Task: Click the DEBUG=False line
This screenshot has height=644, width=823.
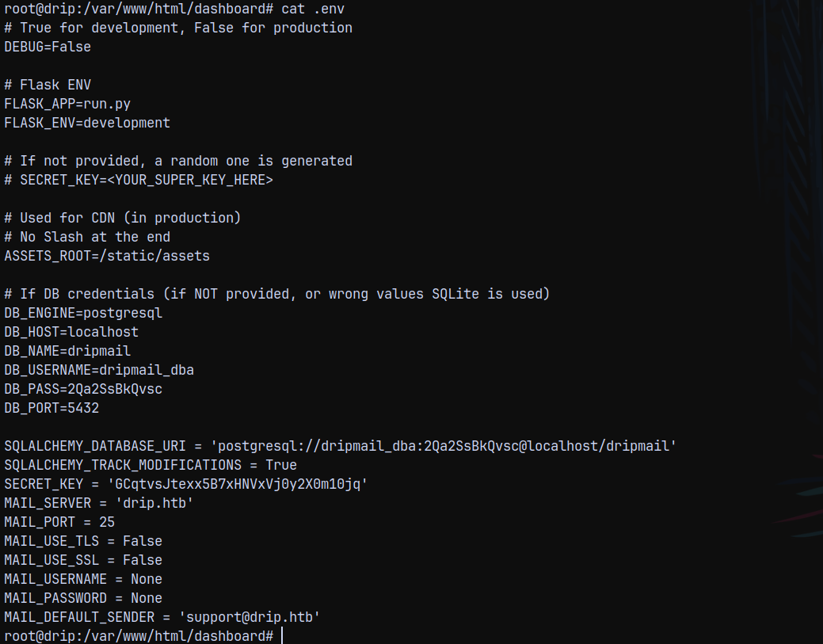Action: (48, 47)
